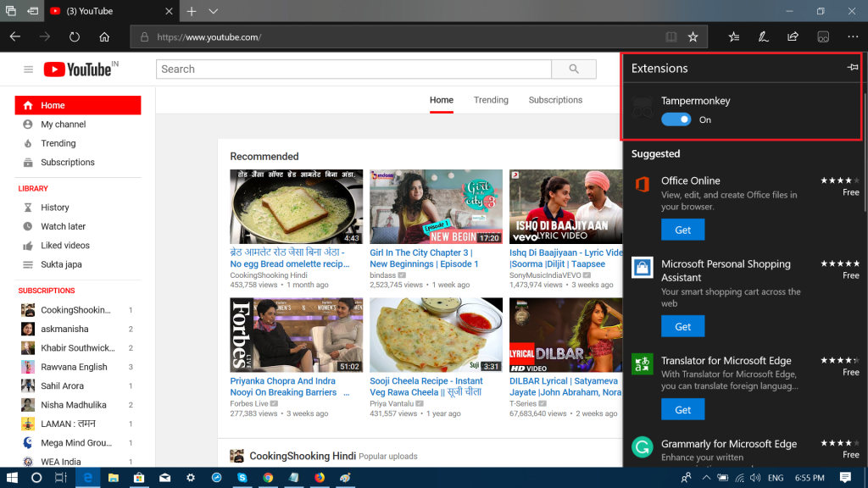Image resolution: width=868 pixels, height=488 pixels.
Task: Refresh the current page
Action: point(75,37)
